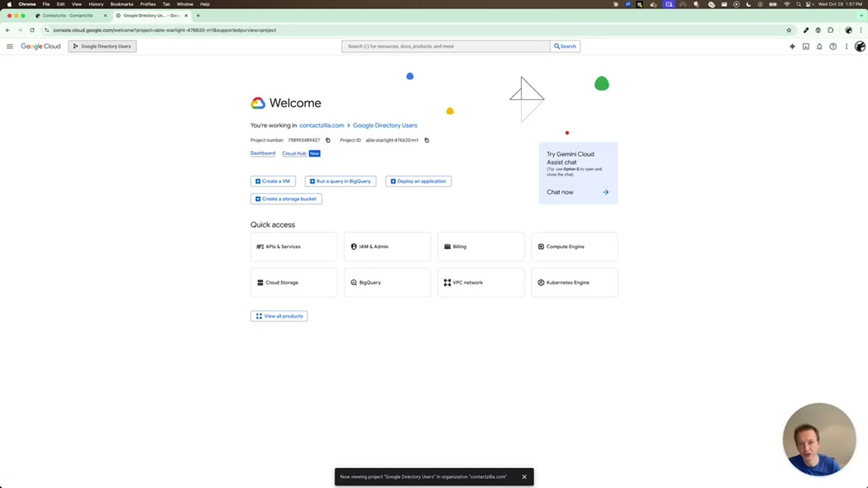Viewport: 868px width, 488px height.
Task: Open the Apple menu
Action: [9, 4]
